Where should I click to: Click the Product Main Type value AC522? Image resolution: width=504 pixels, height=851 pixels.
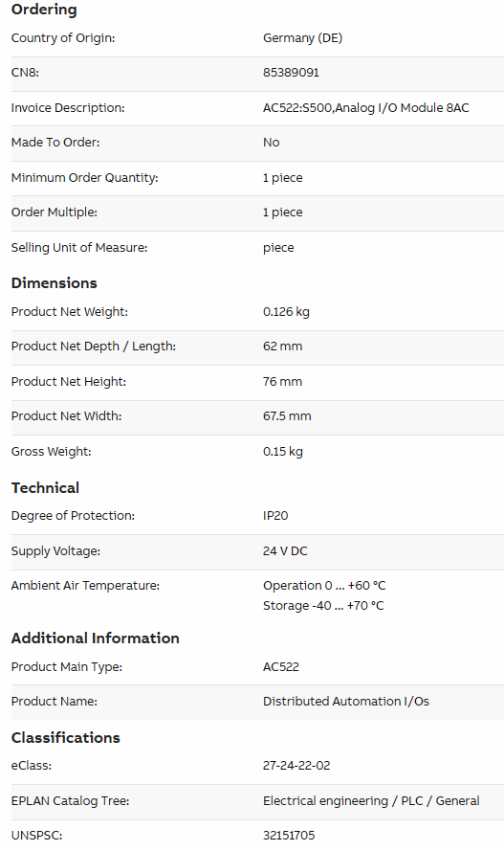click(281, 667)
